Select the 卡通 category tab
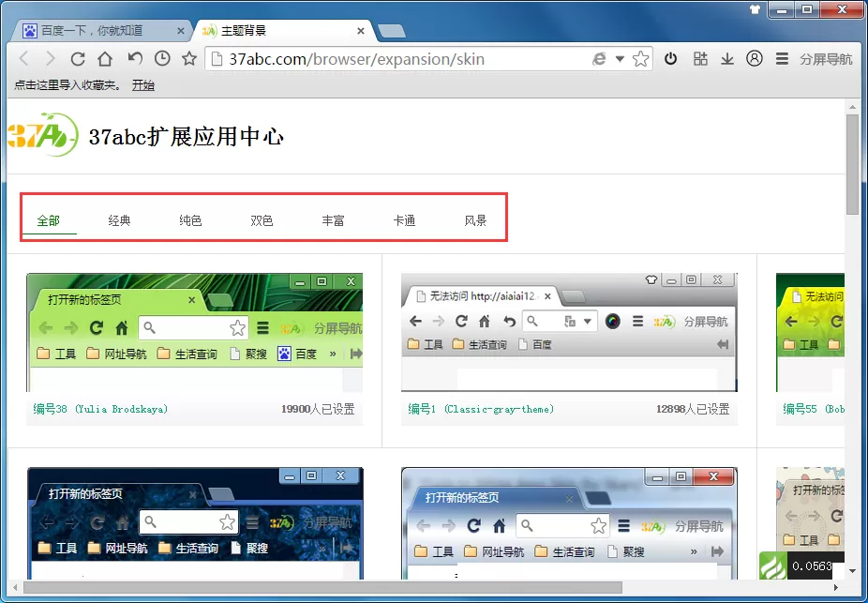Image resolution: width=868 pixels, height=603 pixels. pyautogui.click(x=404, y=220)
